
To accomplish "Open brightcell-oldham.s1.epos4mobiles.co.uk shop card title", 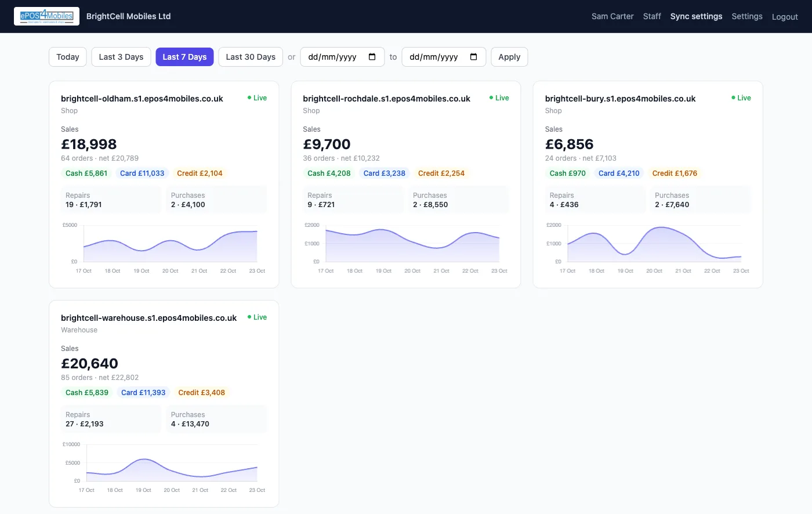I will (x=142, y=99).
